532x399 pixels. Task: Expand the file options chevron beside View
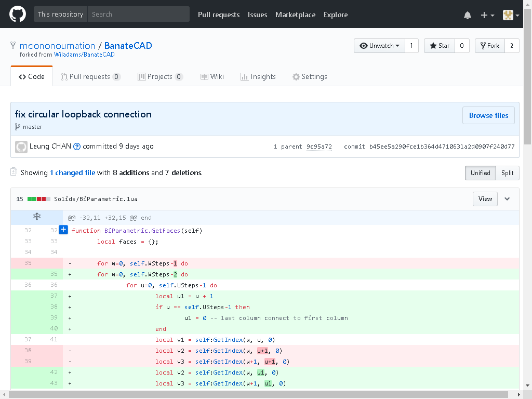click(507, 198)
